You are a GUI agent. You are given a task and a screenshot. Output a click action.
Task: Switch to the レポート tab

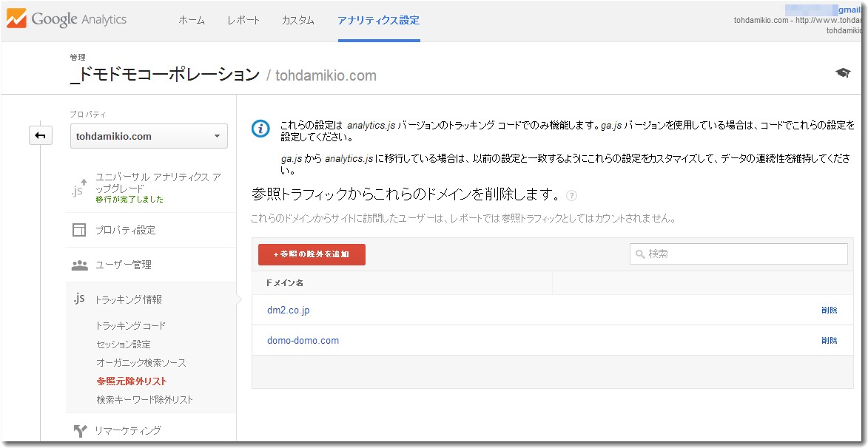tap(243, 21)
